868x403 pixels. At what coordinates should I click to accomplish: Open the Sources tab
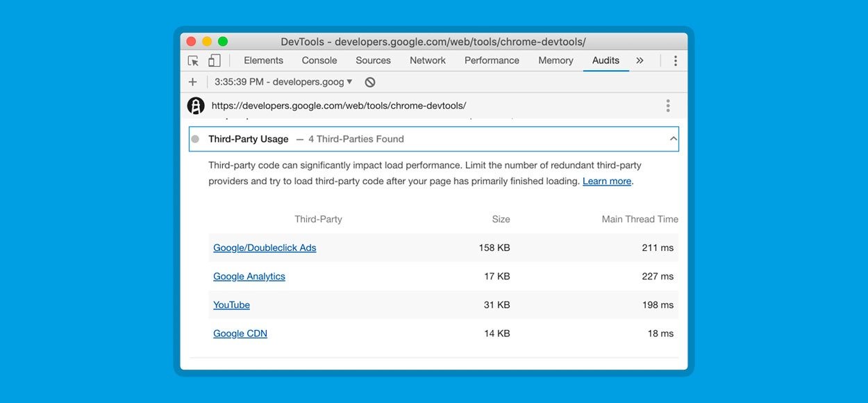point(373,60)
